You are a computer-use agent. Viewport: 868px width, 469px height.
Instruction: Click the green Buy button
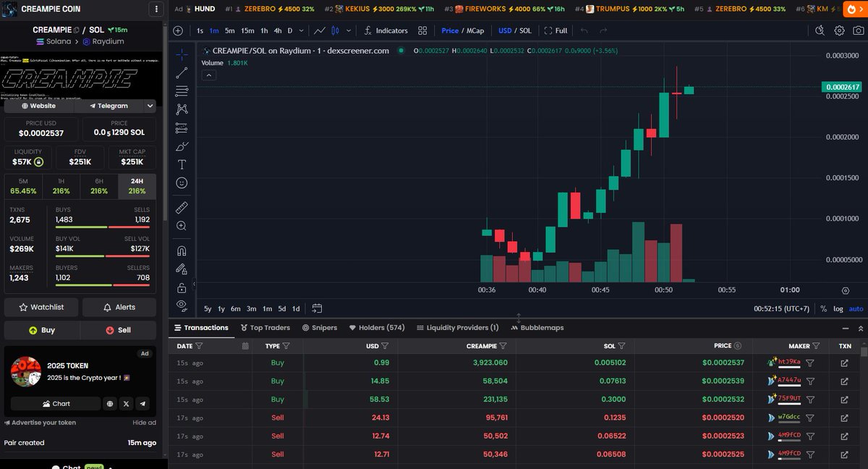(x=41, y=330)
